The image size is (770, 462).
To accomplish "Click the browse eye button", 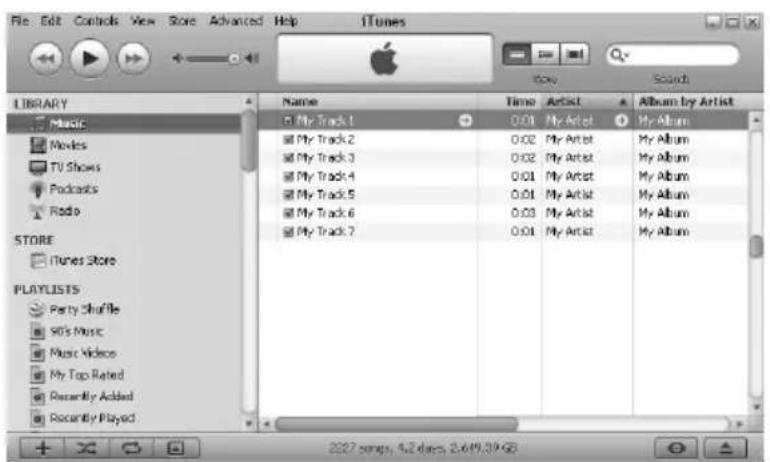I will pyautogui.click(x=676, y=448).
